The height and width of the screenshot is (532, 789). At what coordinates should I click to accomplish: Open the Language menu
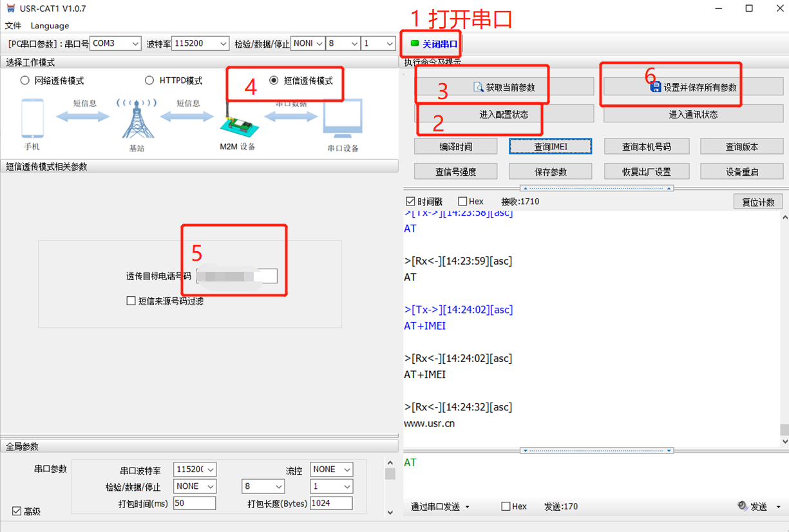tap(50, 26)
